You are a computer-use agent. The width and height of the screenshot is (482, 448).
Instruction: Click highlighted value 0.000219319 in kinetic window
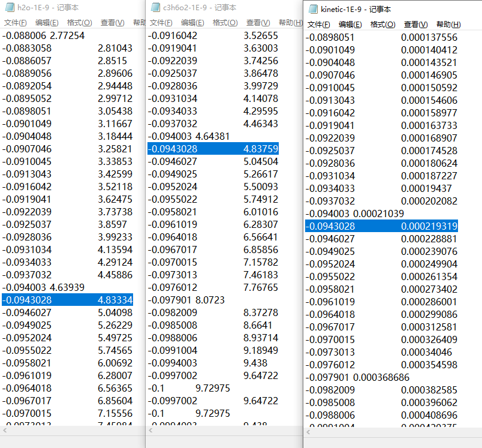pyautogui.click(x=429, y=226)
